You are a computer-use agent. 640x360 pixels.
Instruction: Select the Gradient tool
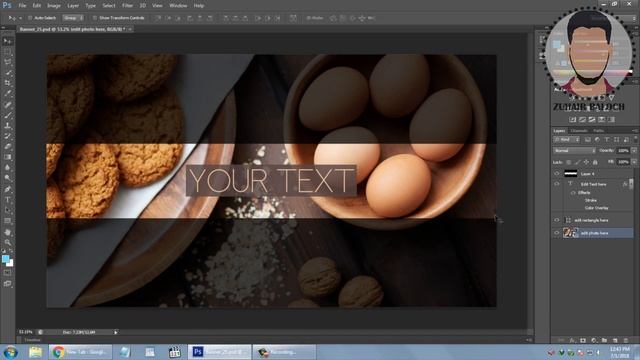tap(7, 157)
